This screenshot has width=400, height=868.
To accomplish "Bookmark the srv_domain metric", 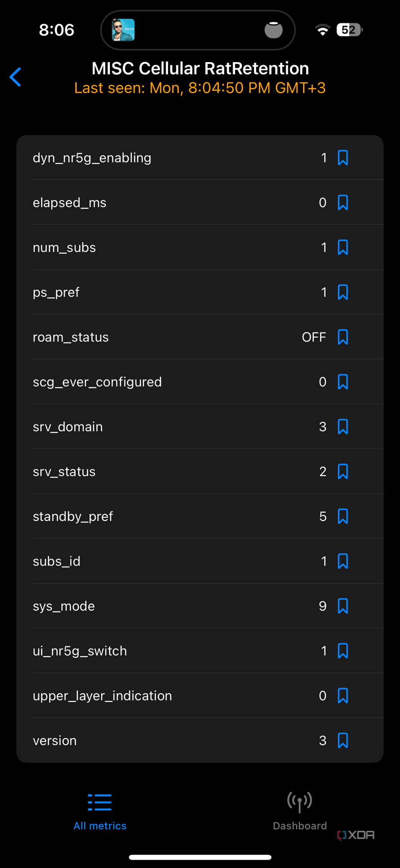I will (342, 426).
